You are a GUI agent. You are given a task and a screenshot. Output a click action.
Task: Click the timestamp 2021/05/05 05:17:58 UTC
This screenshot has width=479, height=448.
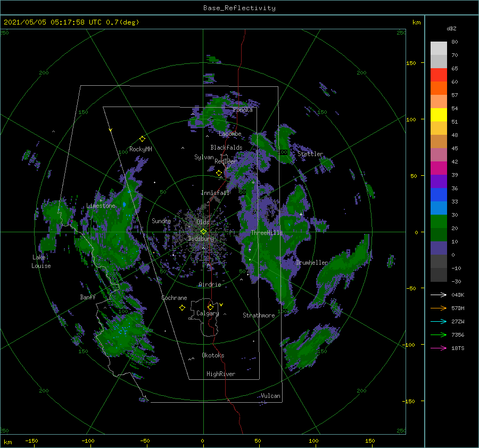52,22
